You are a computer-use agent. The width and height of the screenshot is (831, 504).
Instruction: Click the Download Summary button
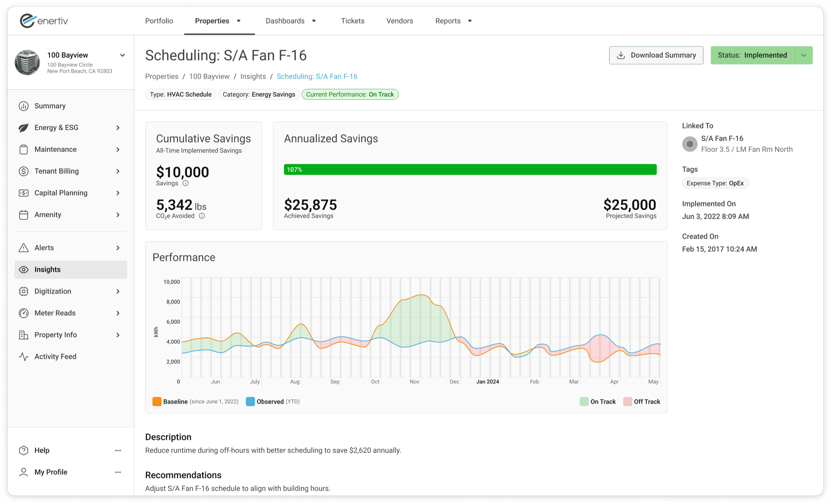click(656, 55)
